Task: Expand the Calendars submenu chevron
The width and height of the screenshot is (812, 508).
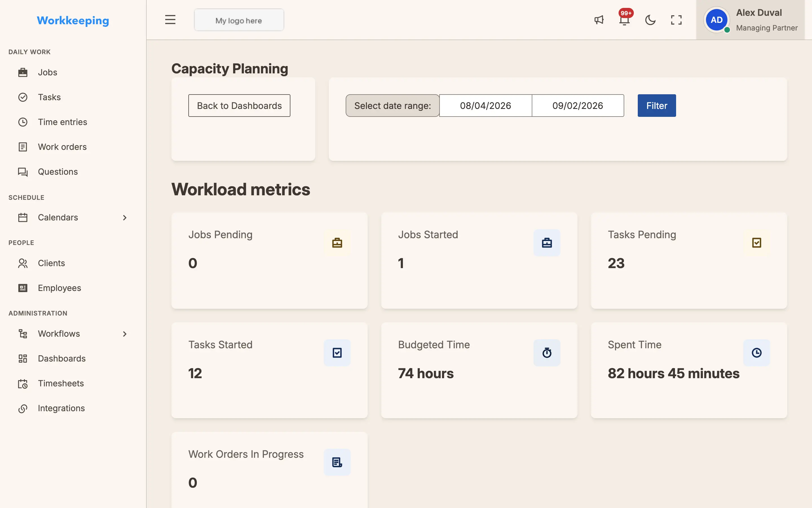Action: tap(125, 218)
